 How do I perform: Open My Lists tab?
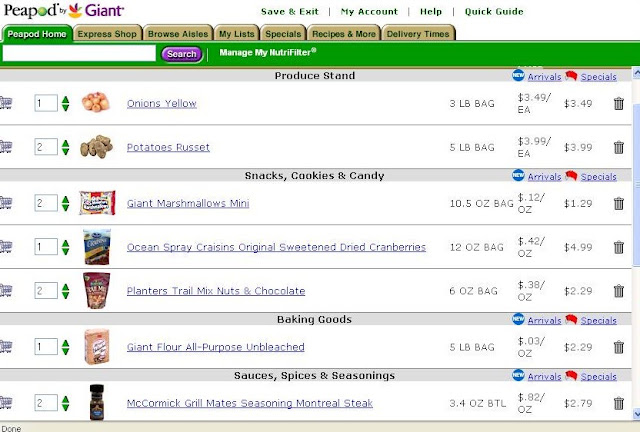pyautogui.click(x=237, y=34)
